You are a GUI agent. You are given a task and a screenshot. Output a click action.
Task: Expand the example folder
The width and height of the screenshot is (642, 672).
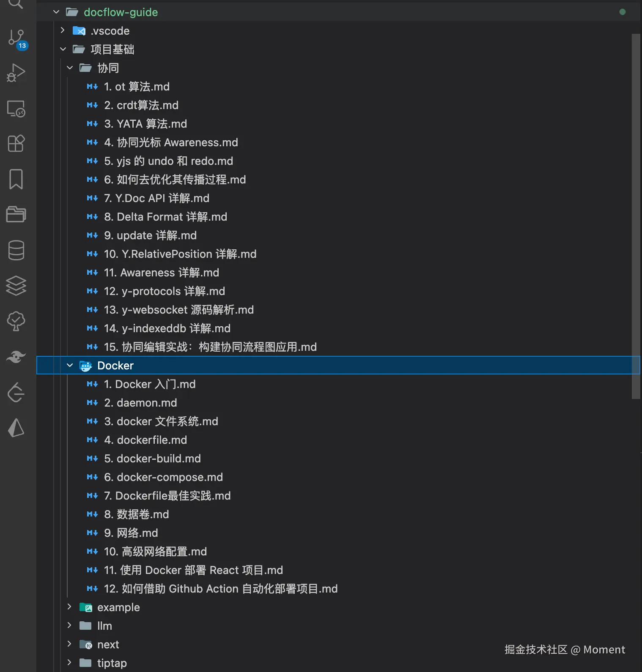click(x=70, y=607)
